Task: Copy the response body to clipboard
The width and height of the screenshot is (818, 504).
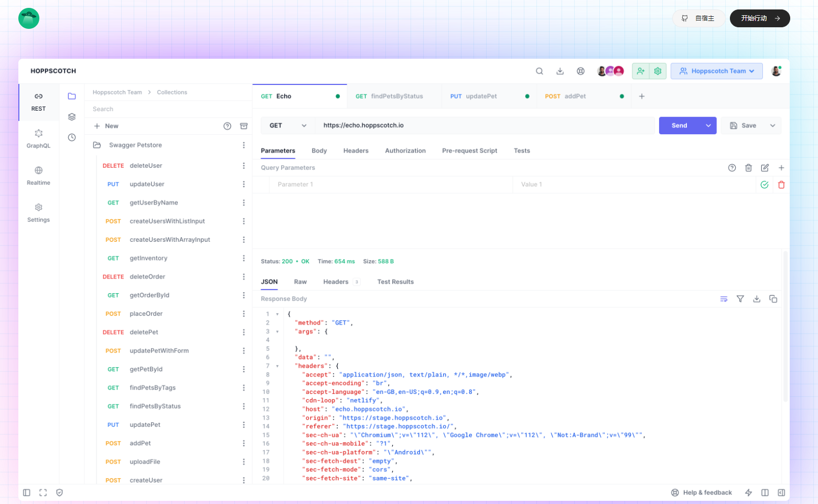Action: tap(773, 299)
